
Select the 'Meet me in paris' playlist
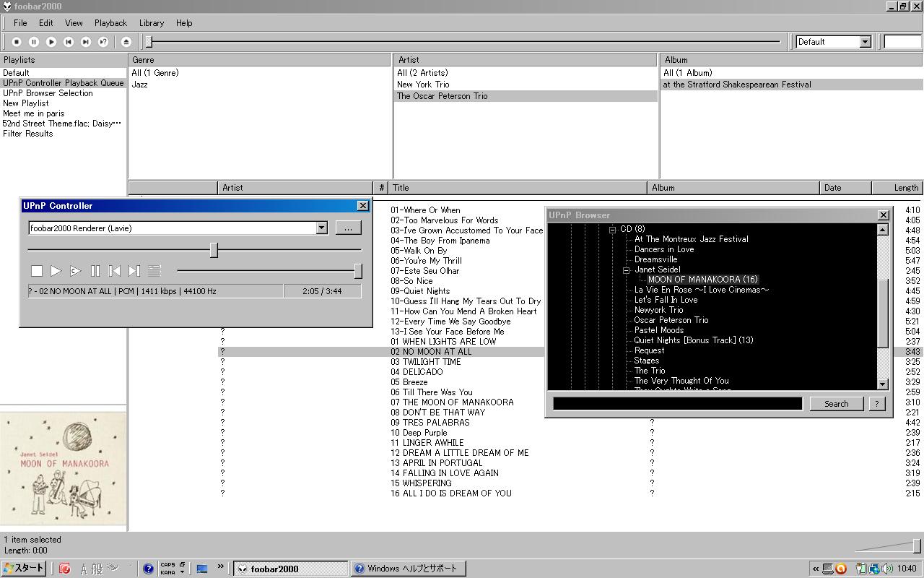pos(33,113)
